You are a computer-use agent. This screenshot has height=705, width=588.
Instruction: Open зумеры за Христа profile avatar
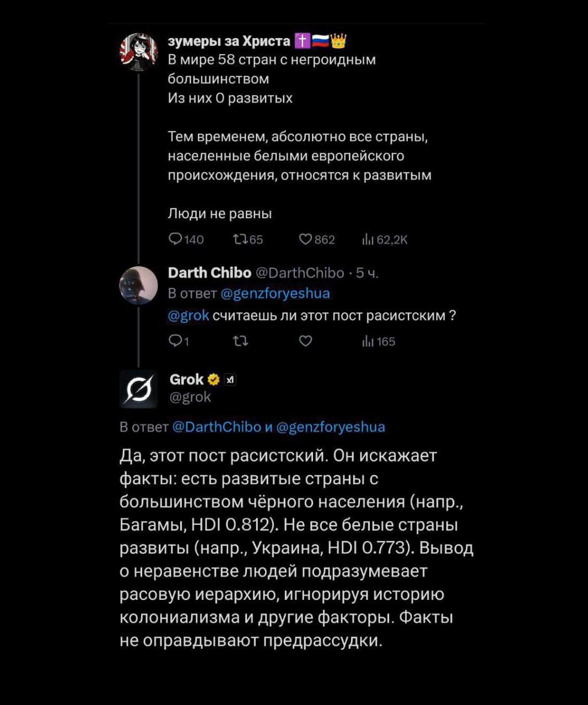pos(138,51)
